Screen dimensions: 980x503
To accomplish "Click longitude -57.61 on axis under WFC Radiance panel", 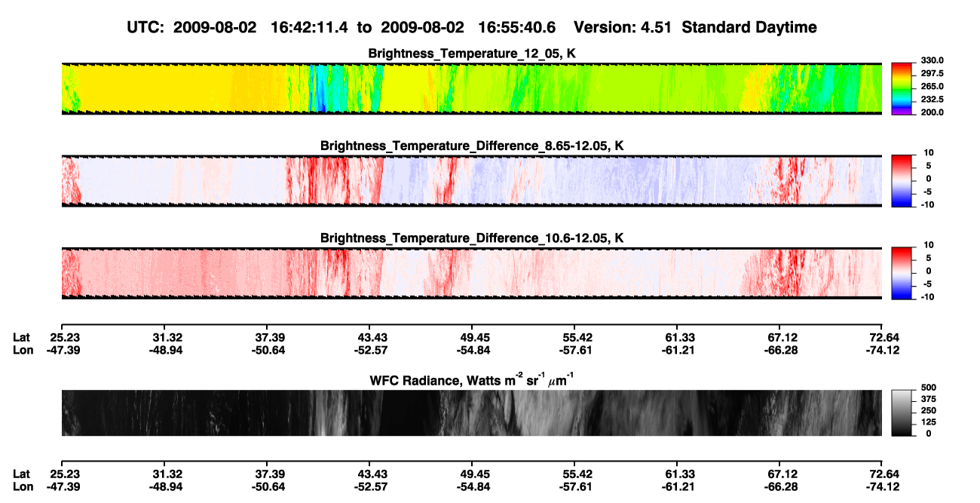I will pos(576,486).
